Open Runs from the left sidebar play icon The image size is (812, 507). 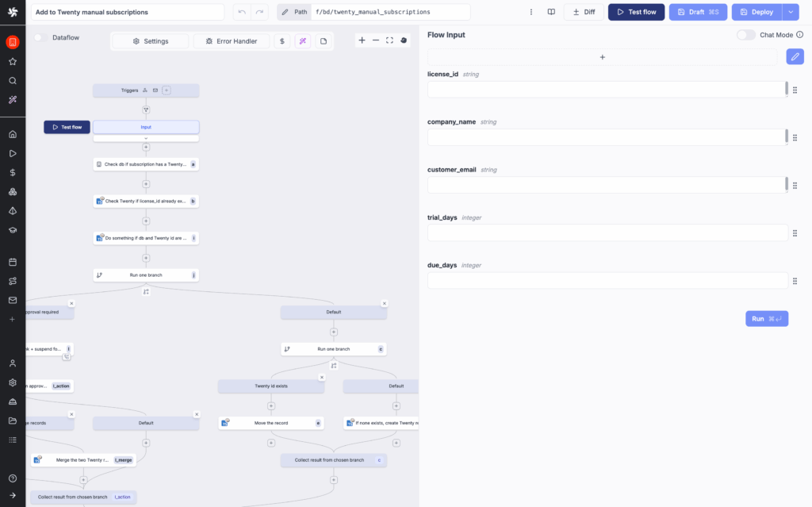(11, 152)
